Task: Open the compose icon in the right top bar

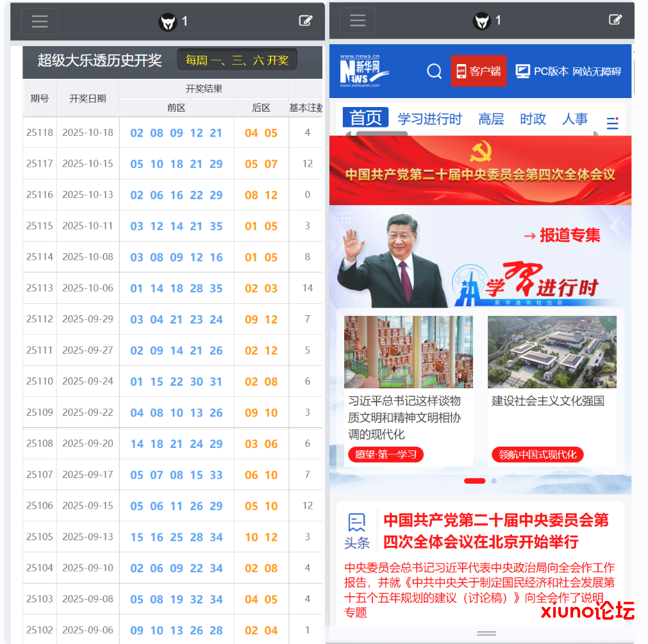Action: (x=615, y=20)
